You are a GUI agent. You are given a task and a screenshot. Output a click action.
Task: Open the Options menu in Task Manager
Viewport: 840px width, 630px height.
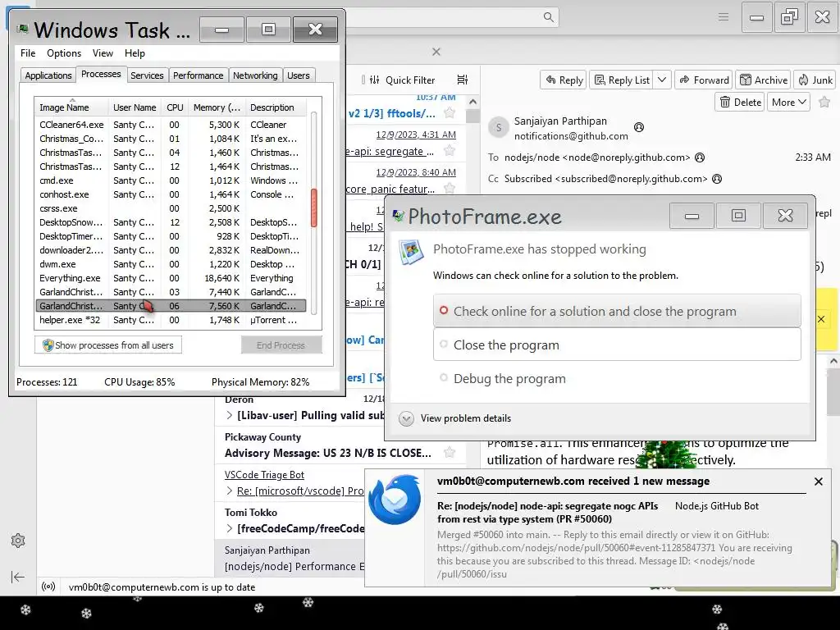point(64,53)
